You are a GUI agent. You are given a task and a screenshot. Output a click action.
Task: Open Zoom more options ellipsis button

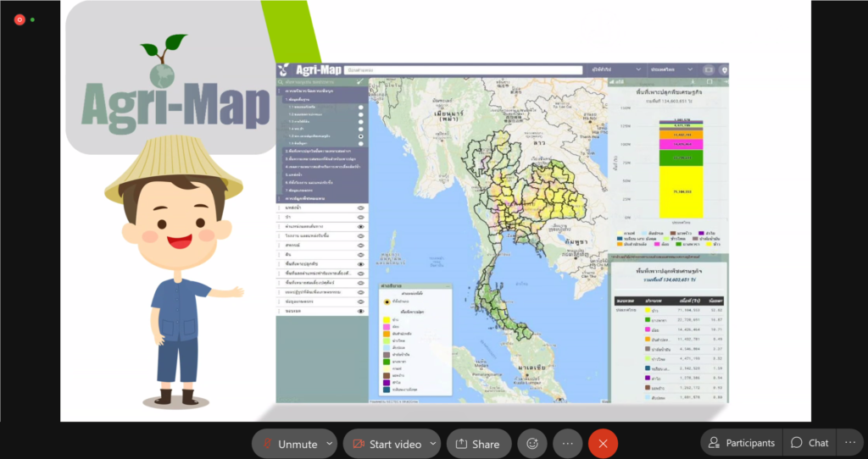(x=567, y=444)
